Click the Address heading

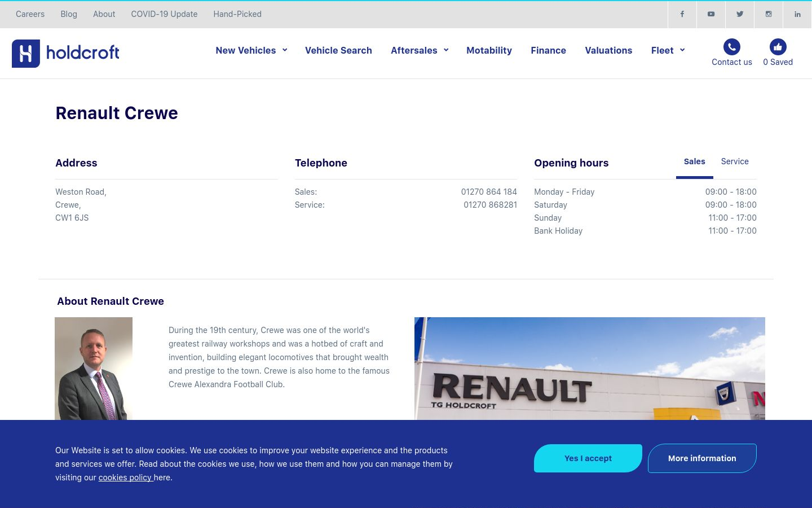coord(76,163)
